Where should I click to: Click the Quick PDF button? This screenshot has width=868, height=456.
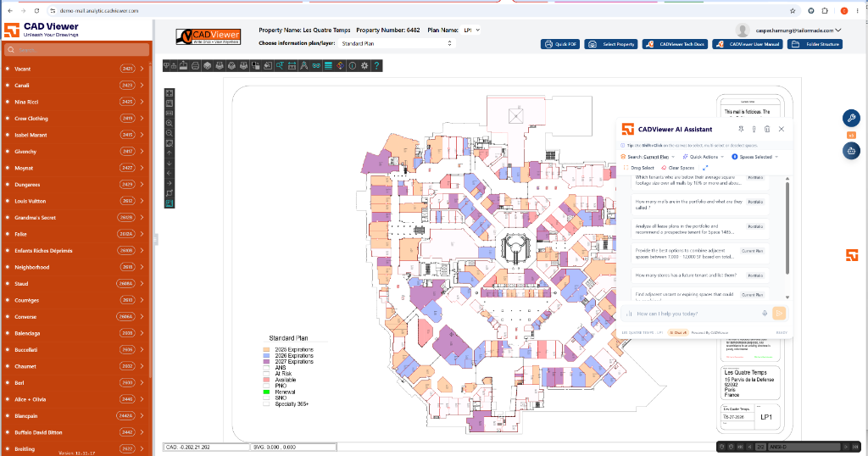tap(560, 44)
